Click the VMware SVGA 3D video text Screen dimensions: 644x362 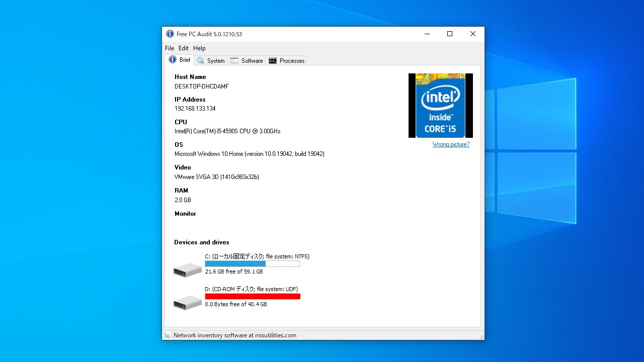[x=217, y=177]
